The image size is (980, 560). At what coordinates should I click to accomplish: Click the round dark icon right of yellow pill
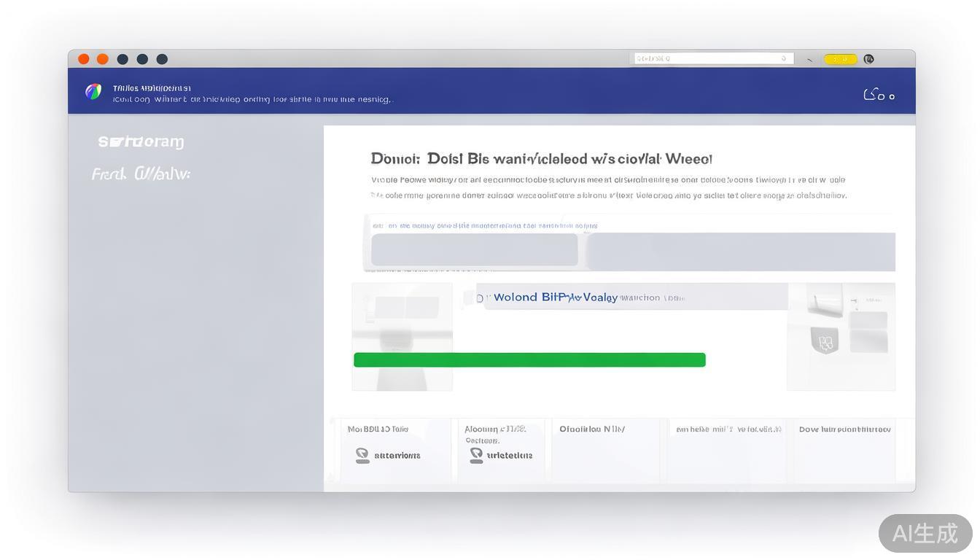point(868,59)
